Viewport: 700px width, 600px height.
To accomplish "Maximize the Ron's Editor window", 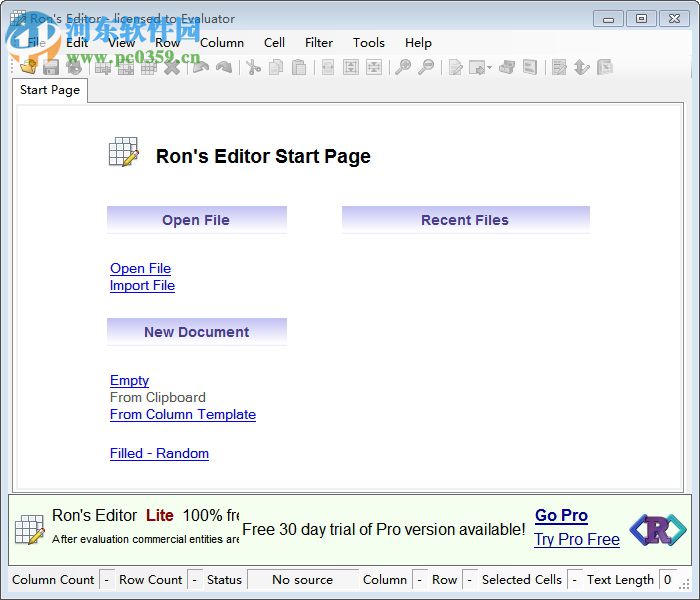I will pyautogui.click(x=642, y=19).
